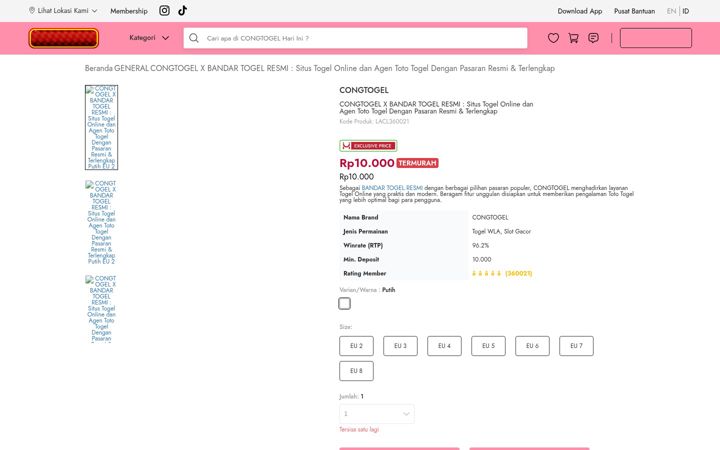Select size EU 5
Viewport: 720px width, 450px height.
[x=488, y=346]
